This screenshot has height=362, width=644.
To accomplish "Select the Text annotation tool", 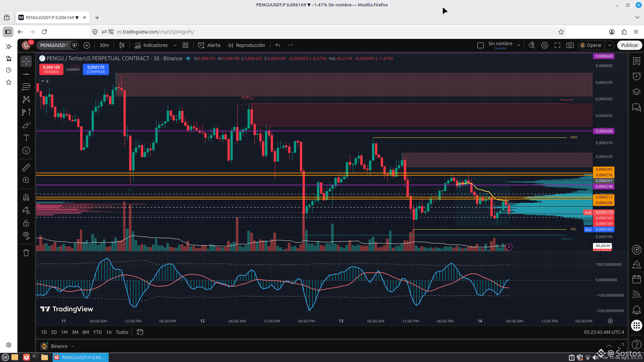I will tap(26, 138).
